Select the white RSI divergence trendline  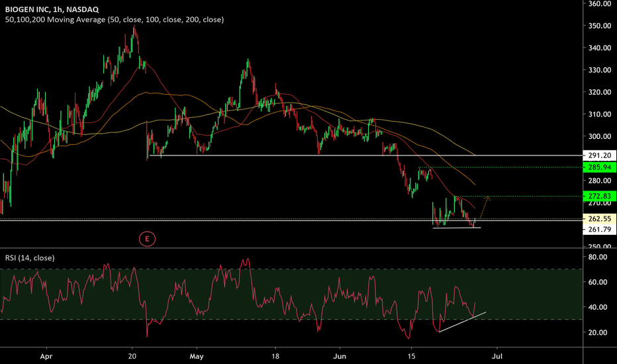pos(462,322)
